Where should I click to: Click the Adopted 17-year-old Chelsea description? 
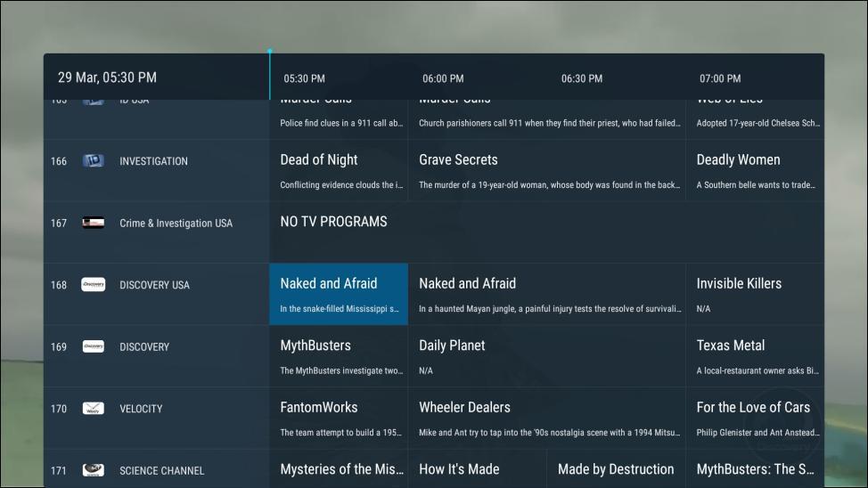click(758, 123)
